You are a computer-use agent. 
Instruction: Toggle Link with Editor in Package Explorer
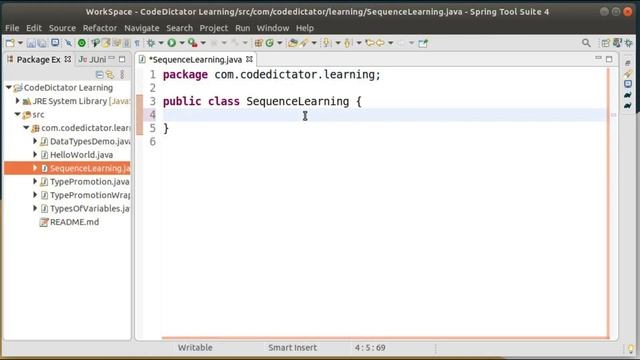[110, 75]
